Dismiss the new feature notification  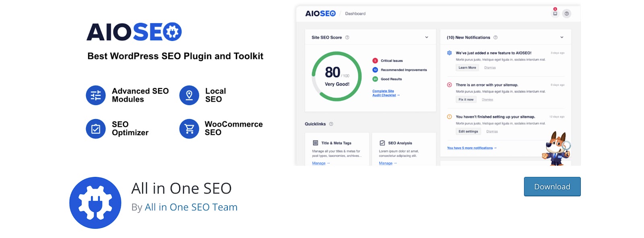[x=490, y=68]
